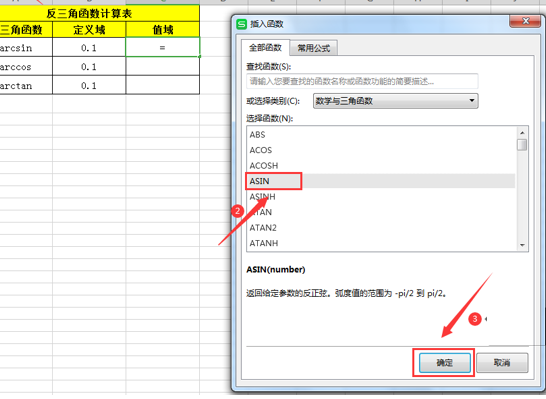The image size is (546, 399).
Task: Select the 三角函数 header cell
Action: (26, 30)
